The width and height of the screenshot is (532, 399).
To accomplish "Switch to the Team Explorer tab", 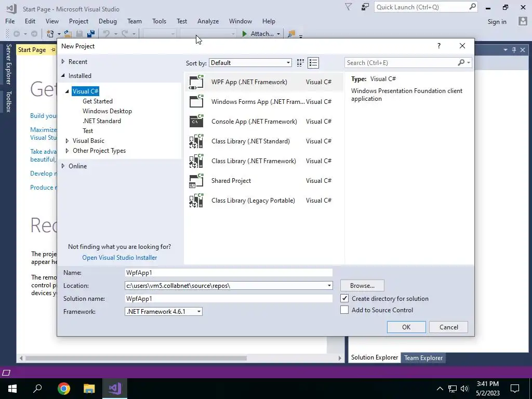I will tap(423, 357).
